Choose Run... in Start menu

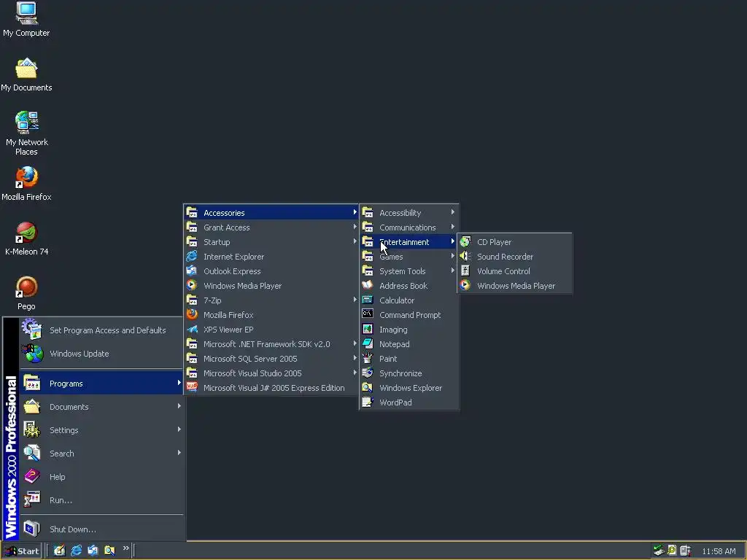(101, 500)
